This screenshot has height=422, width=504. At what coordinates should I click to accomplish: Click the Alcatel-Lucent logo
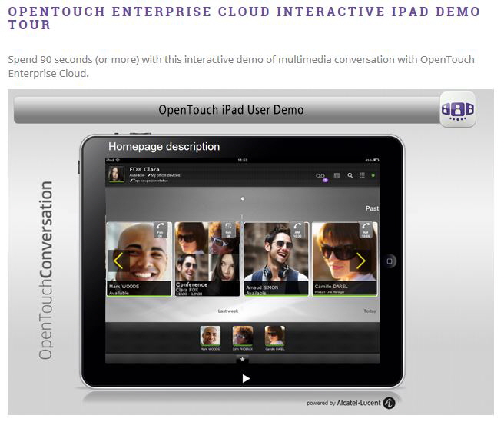(x=389, y=403)
